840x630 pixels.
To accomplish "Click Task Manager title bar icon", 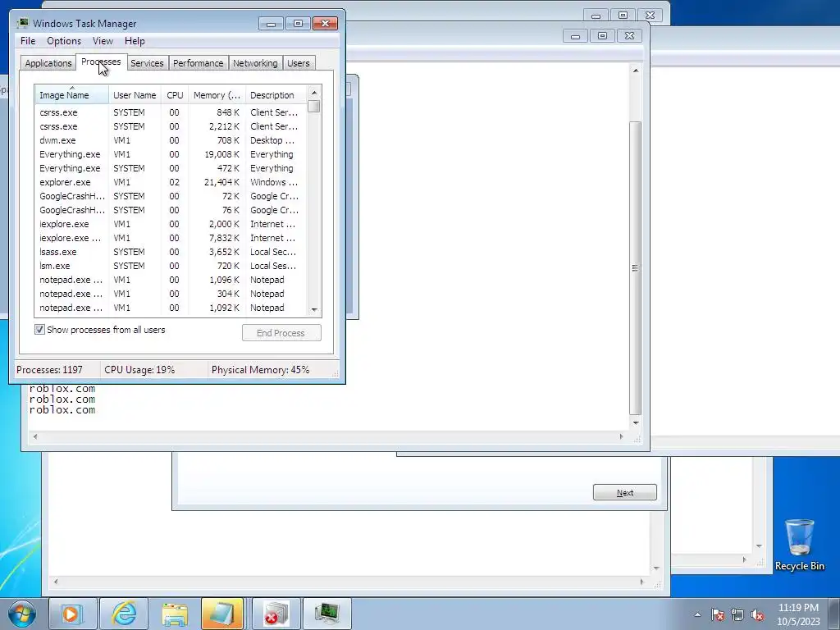I will pyautogui.click(x=22, y=23).
